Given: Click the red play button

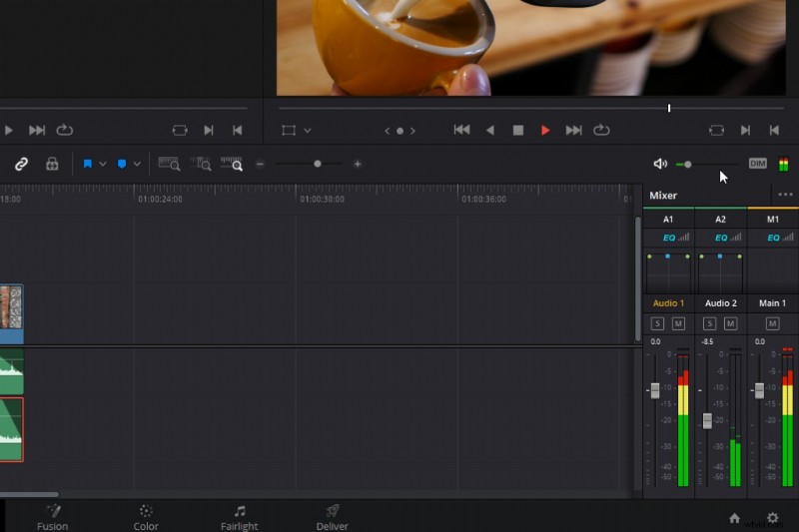Looking at the screenshot, I should click(545, 131).
